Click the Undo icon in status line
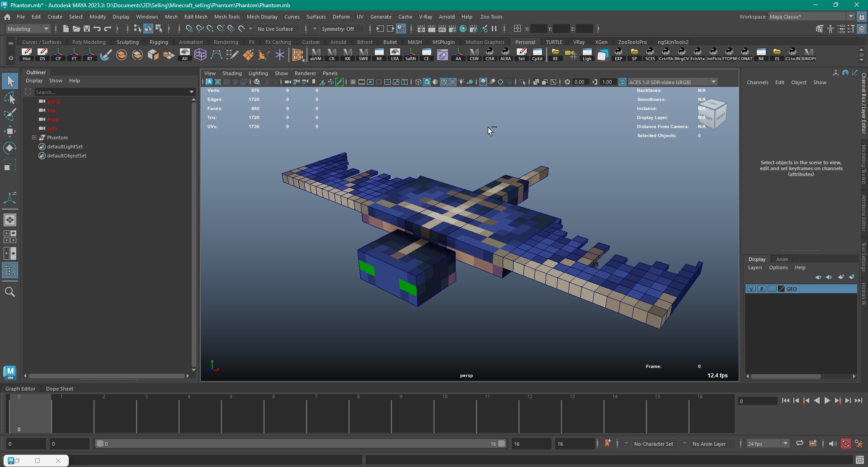Viewport: 868px width, 467px height. coord(97,29)
